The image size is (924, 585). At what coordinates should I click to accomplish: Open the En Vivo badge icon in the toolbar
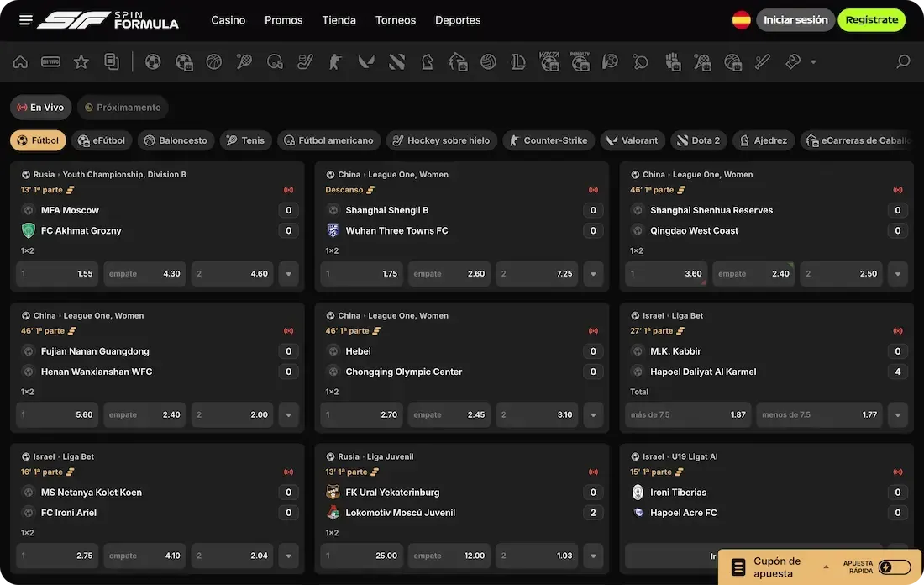click(50, 61)
